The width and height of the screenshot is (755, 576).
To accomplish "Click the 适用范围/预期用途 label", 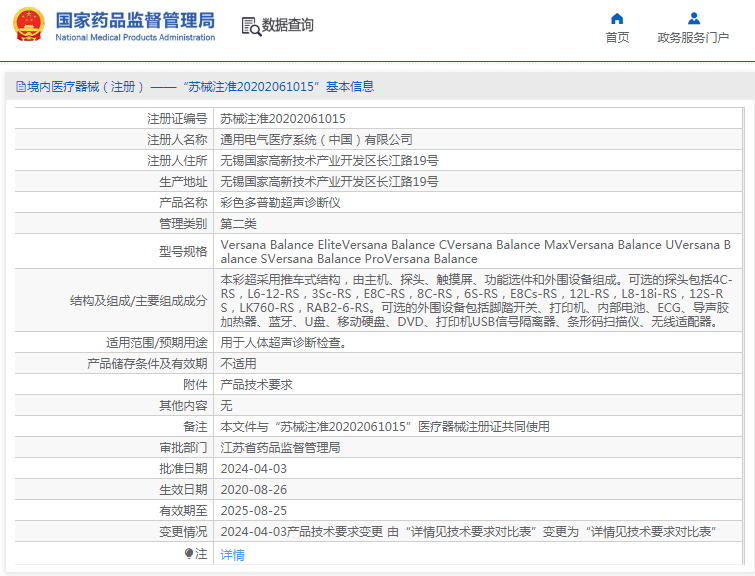I will 156,343.
